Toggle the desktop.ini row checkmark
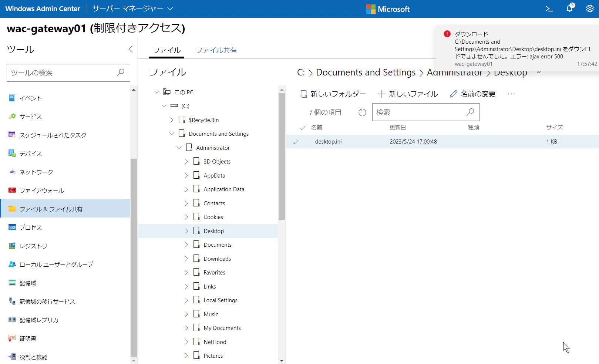 [x=295, y=142]
